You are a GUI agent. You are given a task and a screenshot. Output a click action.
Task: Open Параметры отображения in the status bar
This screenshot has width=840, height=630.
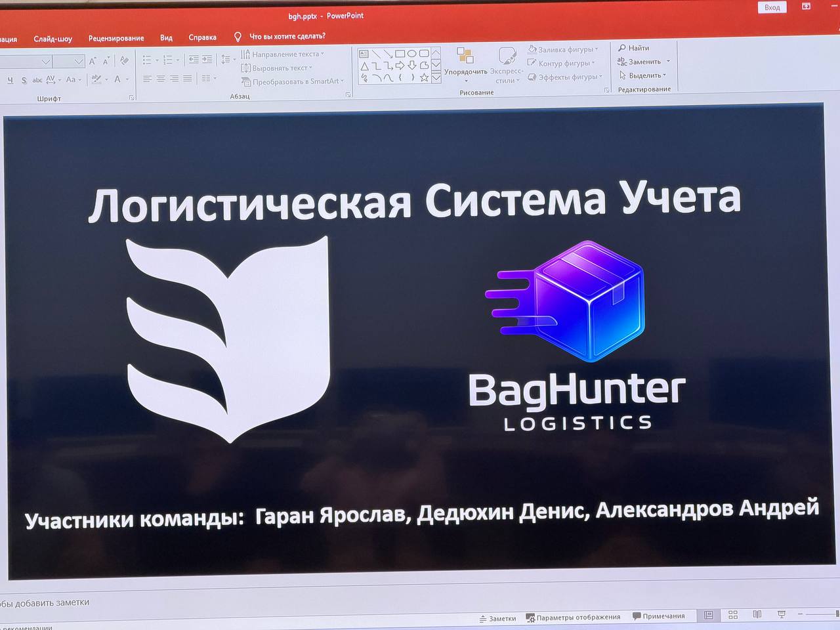(576, 616)
